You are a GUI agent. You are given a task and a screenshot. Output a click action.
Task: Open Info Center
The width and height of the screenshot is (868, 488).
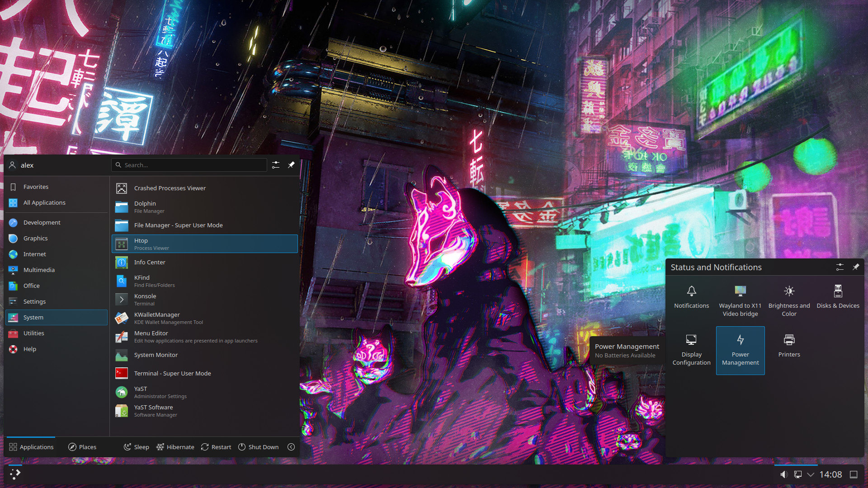click(204, 262)
